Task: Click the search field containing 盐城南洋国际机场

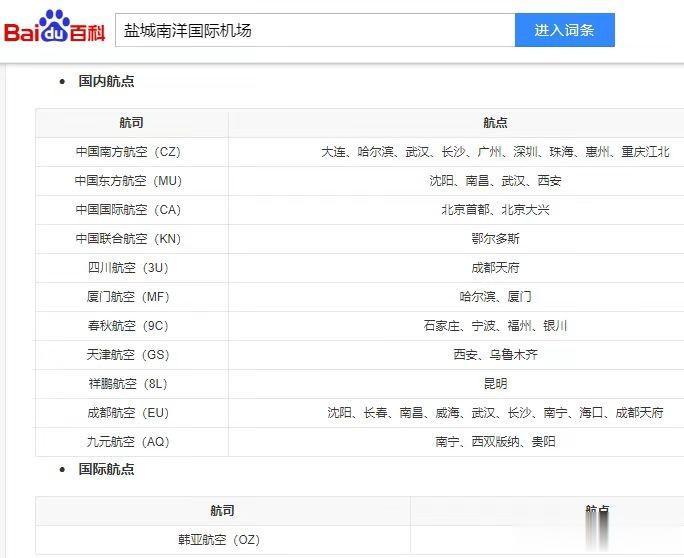Action: coord(315,30)
